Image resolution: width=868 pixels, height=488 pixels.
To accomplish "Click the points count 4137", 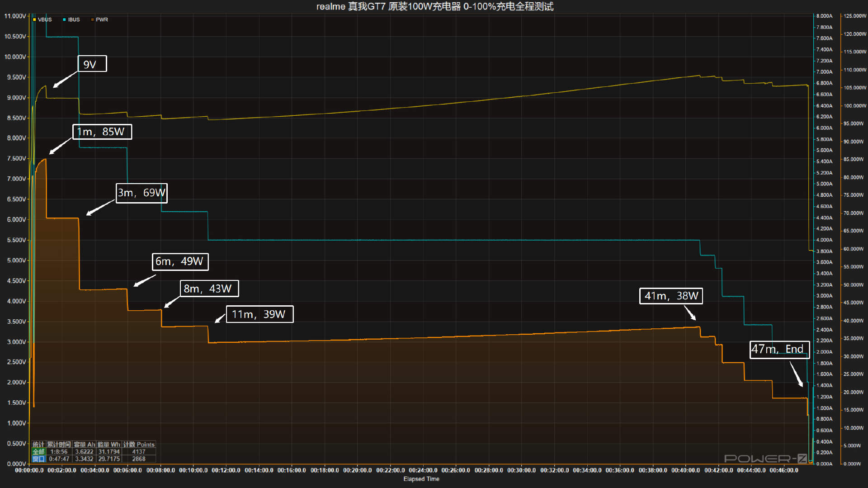I will click(139, 451).
